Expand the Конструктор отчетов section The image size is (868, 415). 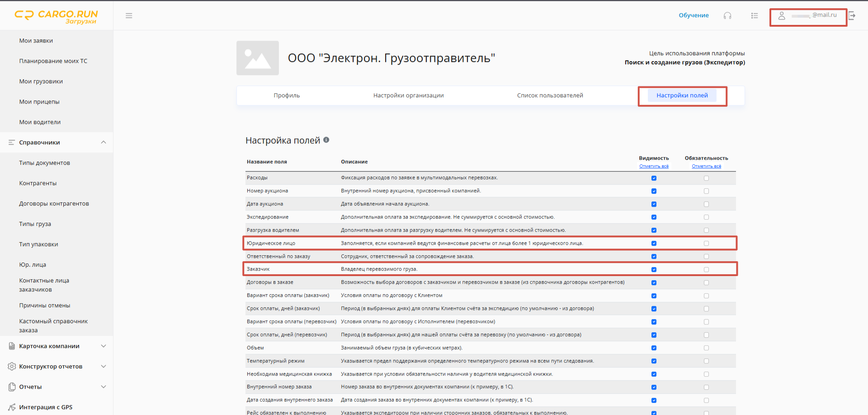point(104,367)
